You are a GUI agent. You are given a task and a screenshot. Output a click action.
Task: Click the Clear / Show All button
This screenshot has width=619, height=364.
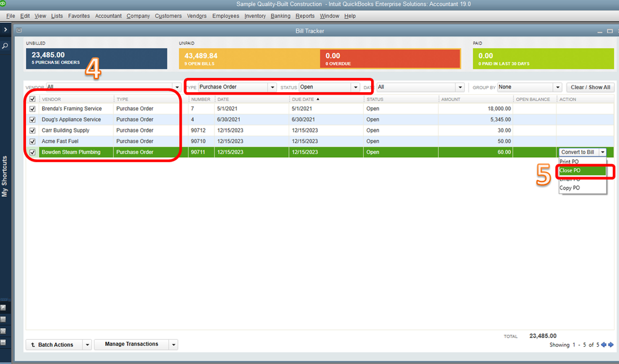click(x=590, y=87)
